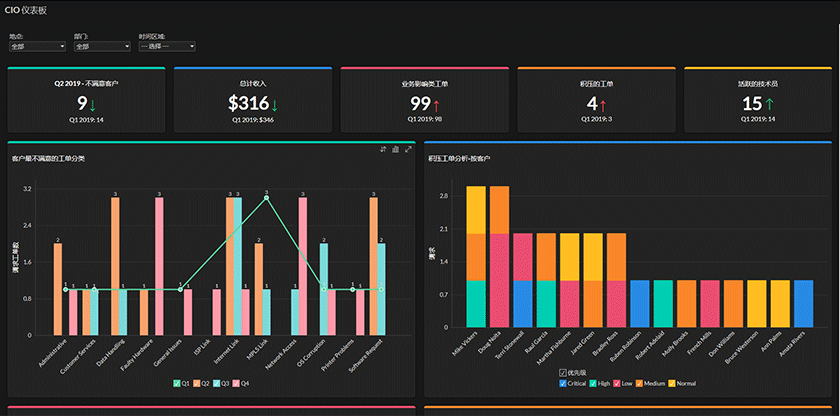Click the sort arrows icon on customer chart

pos(383,150)
